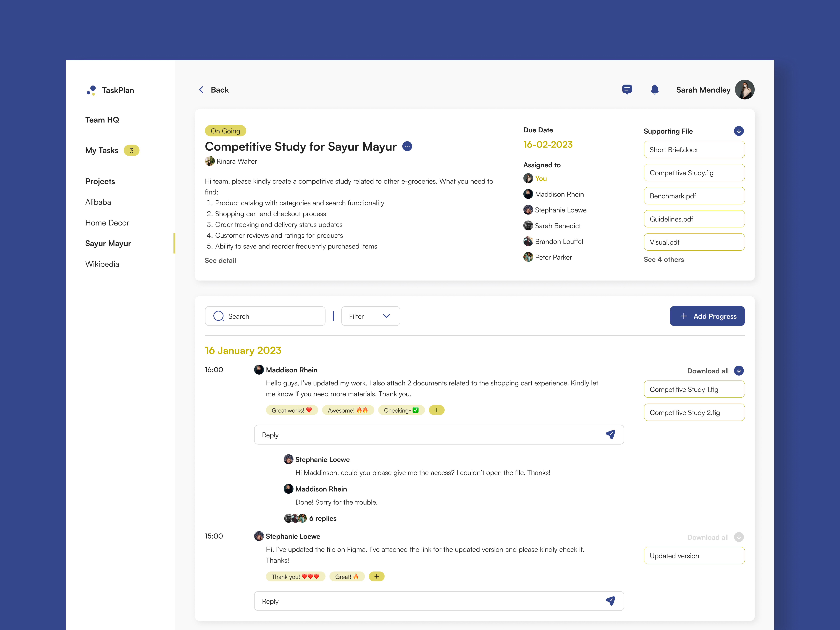Open the task options ellipsis icon
The image size is (840, 630).
pyautogui.click(x=407, y=146)
